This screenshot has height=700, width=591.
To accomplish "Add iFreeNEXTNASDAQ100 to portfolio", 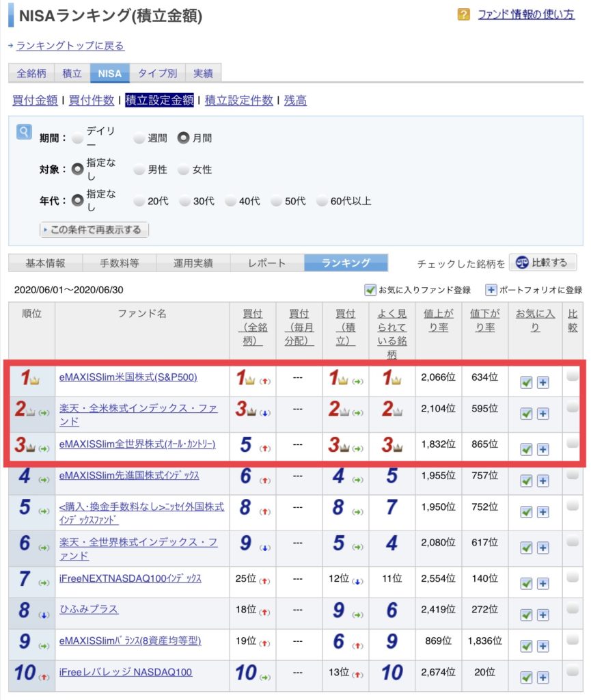I will coord(542,584).
